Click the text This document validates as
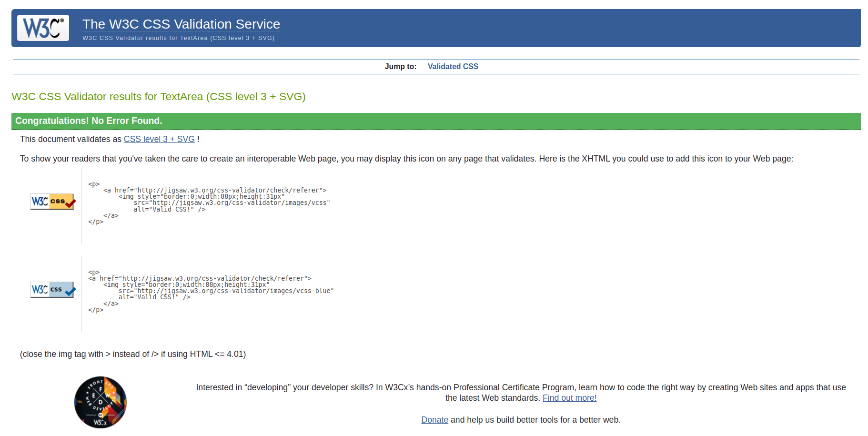868x436 pixels. pos(71,139)
